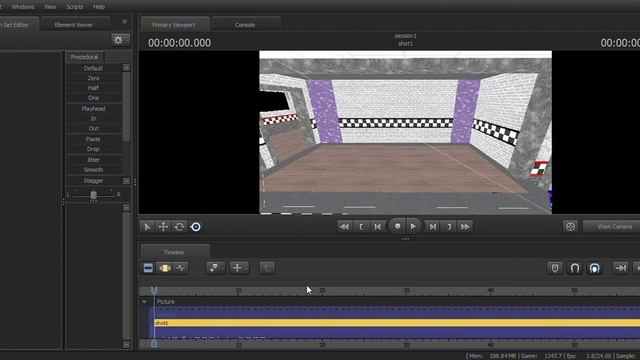
Task: Apply the Half preset
Action: [93, 88]
